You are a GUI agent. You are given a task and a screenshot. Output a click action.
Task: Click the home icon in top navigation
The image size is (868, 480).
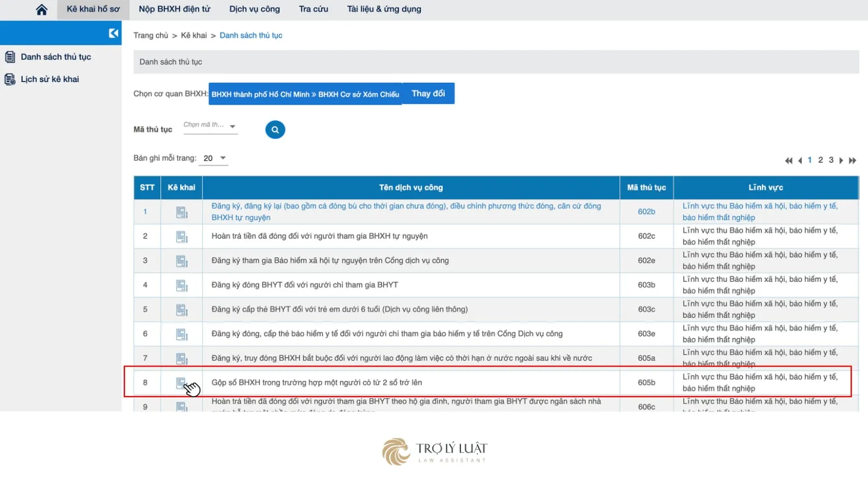[x=41, y=10]
